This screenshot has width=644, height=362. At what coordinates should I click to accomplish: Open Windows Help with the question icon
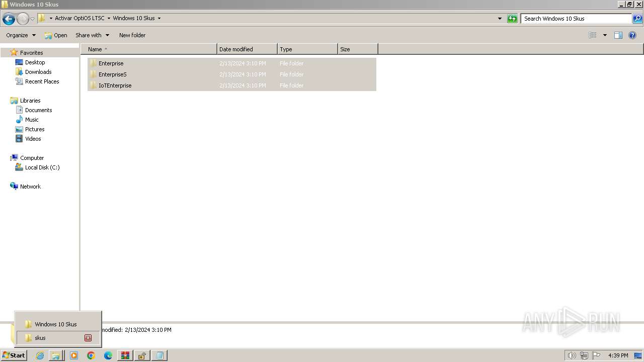pos(632,35)
